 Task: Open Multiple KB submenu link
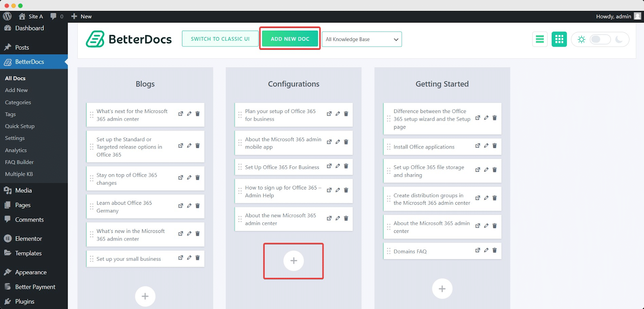[x=19, y=174]
